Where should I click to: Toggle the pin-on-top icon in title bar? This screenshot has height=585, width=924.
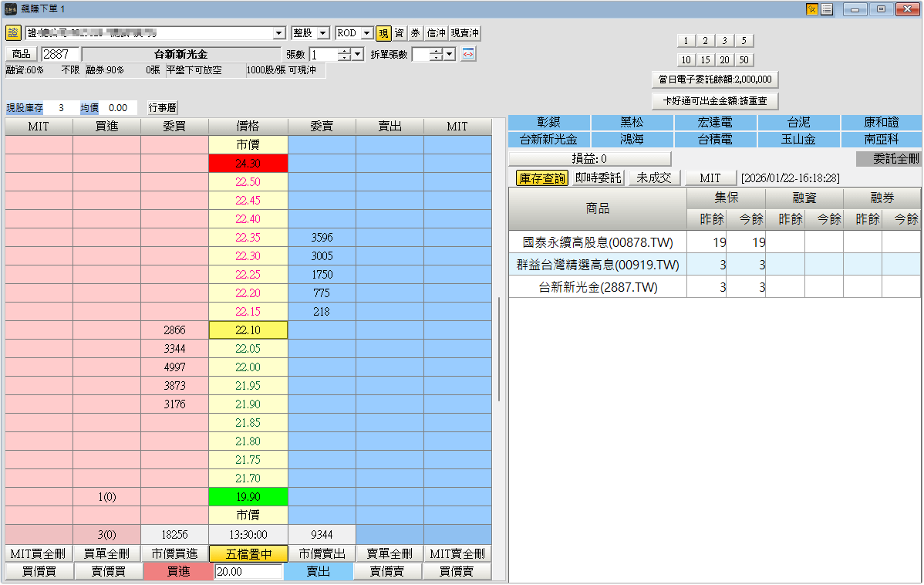pos(812,9)
